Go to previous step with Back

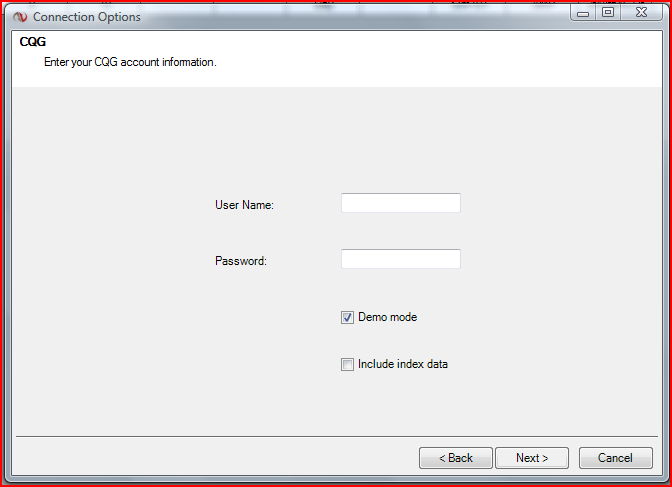tap(456, 458)
